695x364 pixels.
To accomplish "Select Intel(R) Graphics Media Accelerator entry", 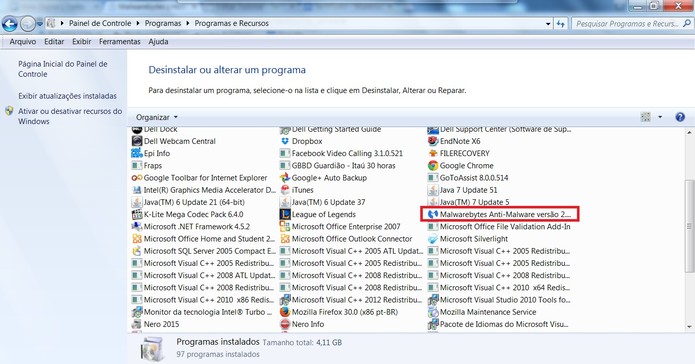I will [x=204, y=190].
